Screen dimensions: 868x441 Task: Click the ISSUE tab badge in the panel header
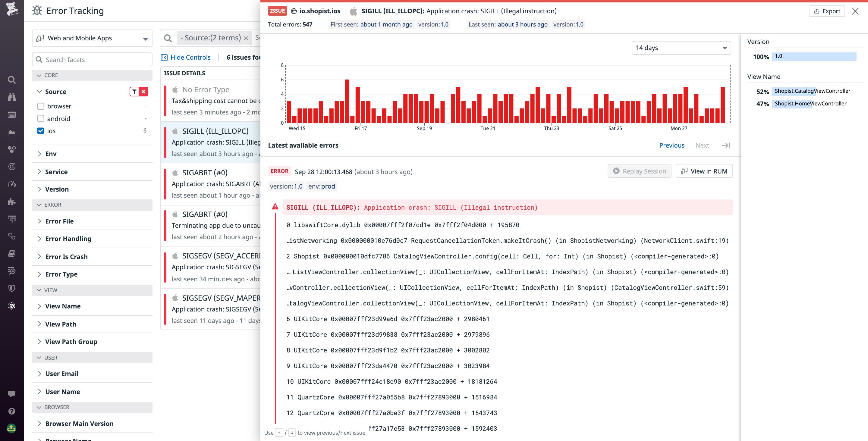(277, 11)
